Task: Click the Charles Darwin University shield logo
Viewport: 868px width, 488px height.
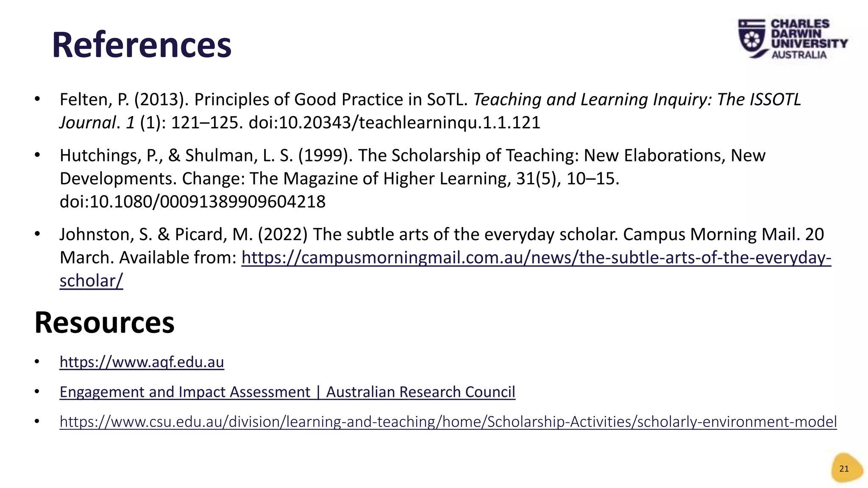Action: click(752, 38)
